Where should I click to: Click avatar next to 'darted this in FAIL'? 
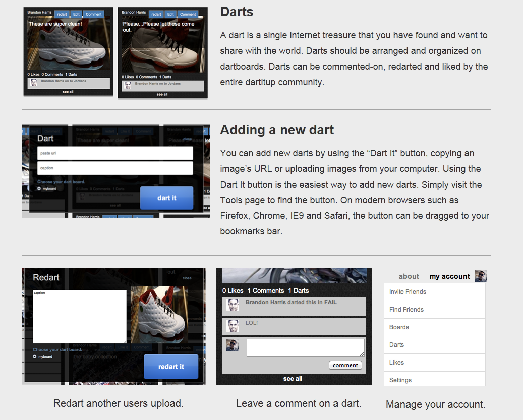coord(233,305)
